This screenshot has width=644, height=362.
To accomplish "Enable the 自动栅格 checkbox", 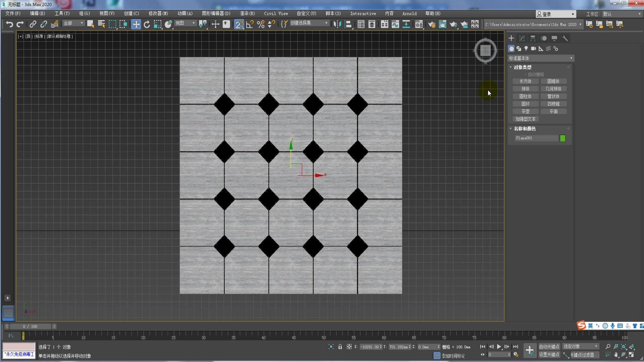I will [x=526, y=74].
